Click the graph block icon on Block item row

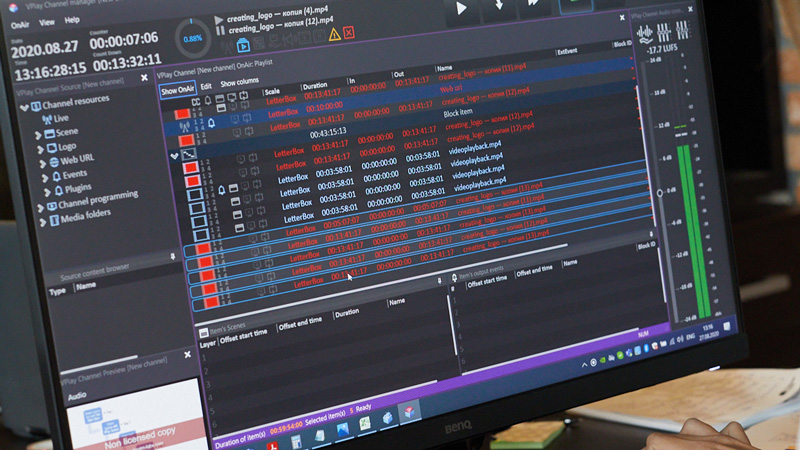click(x=189, y=153)
